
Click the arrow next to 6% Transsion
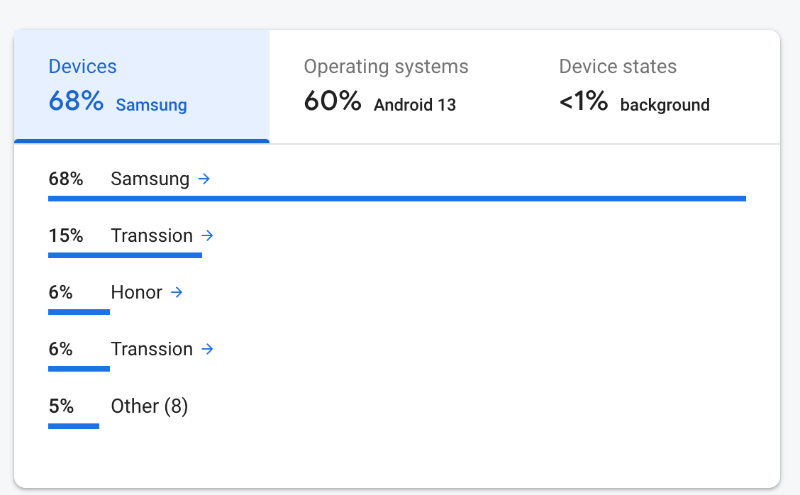pyautogui.click(x=208, y=349)
